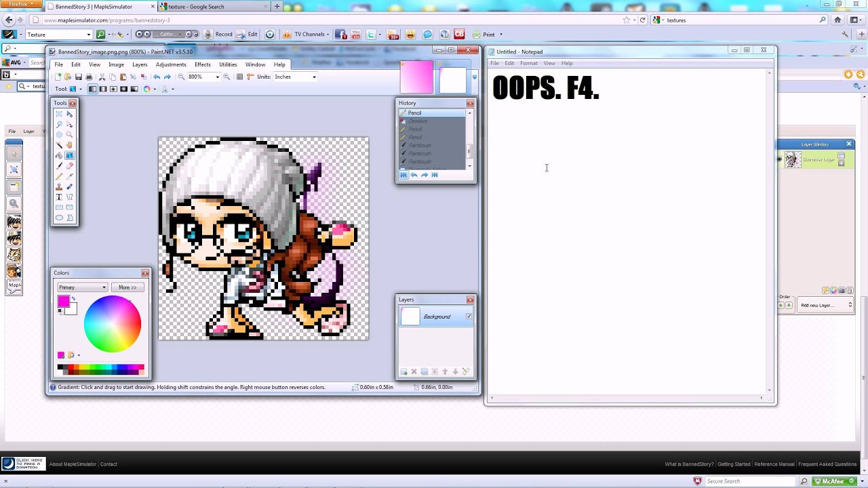Select the Zoom magnifier tool in Tools

(x=69, y=134)
